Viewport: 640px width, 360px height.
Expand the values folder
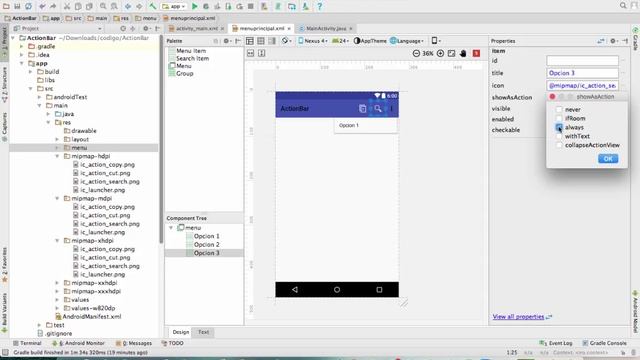[57, 300]
